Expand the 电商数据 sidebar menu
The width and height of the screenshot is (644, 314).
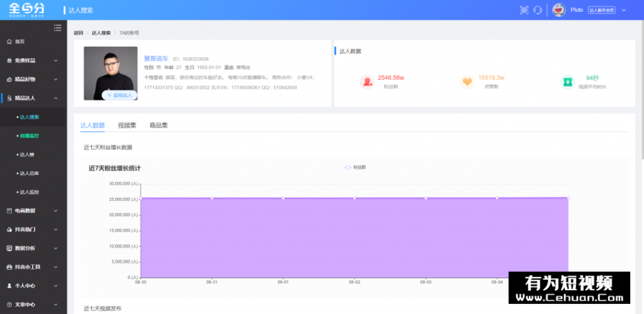33,210
